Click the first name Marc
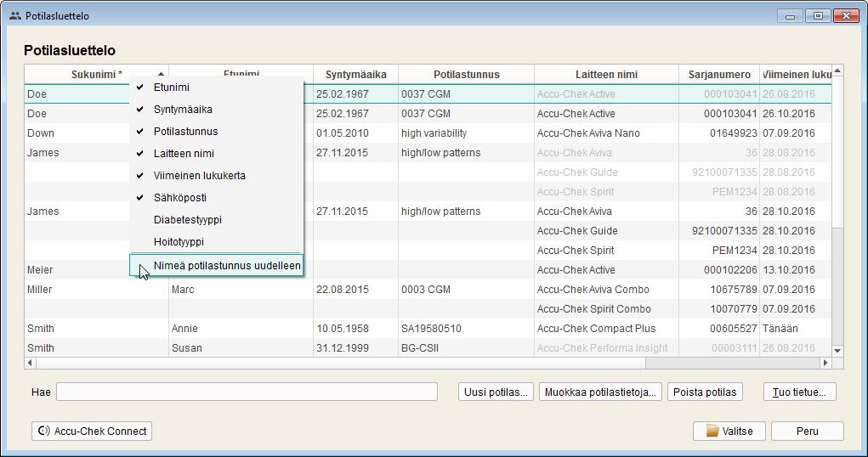The width and height of the screenshot is (868, 457). click(183, 290)
